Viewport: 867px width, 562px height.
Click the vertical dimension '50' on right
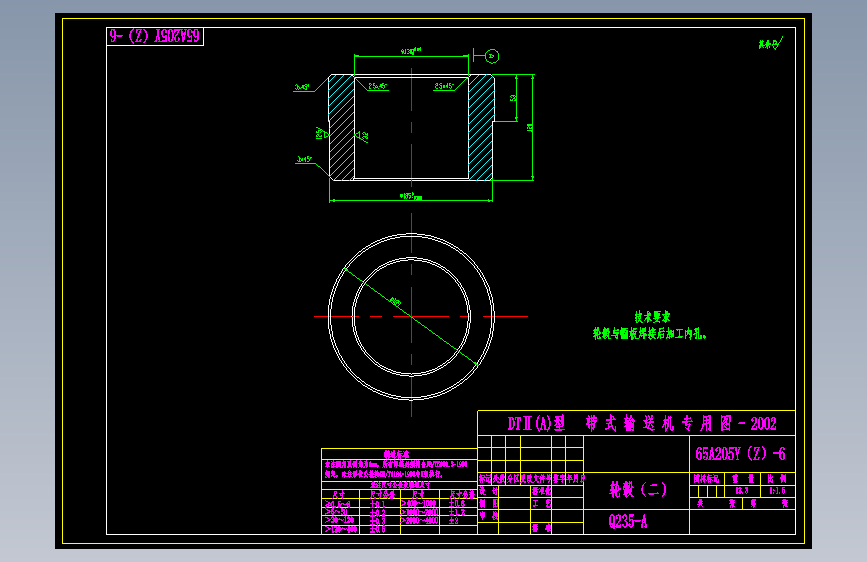pyautogui.click(x=513, y=98)
